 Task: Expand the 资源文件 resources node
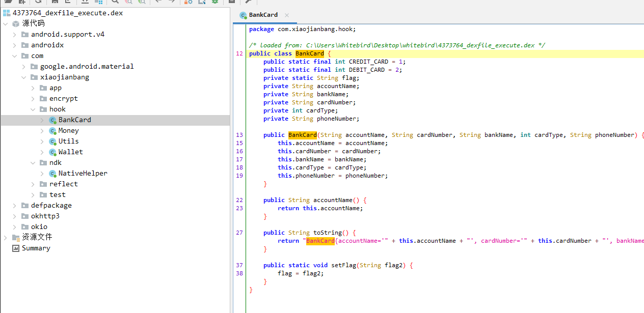click(5, 238)
